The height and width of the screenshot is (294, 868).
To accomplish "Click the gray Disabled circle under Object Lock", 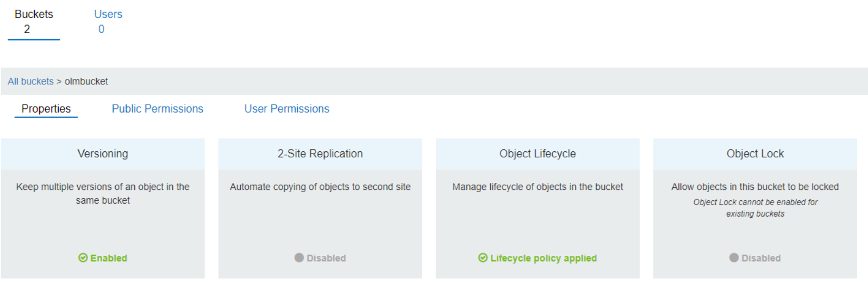I will point(734,258).
